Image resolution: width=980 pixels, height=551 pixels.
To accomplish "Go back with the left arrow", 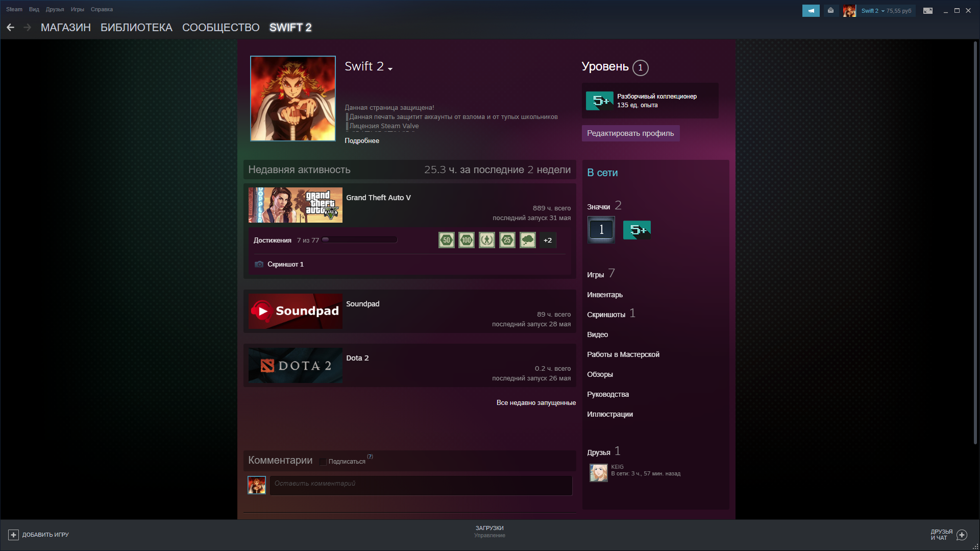I will [x=10, y=28].
